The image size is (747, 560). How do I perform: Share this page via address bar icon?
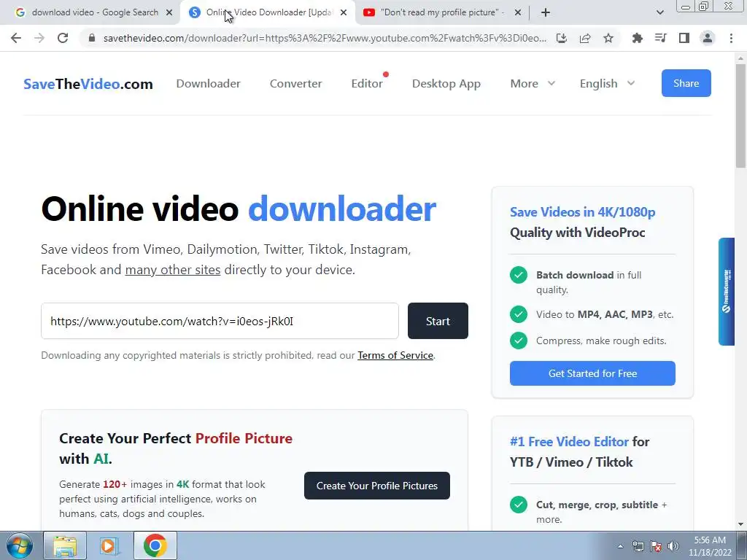pyautogui.click(x=585, y=38)
